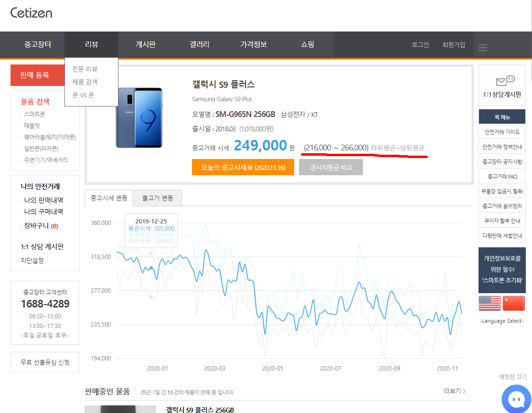Click the 스마트폰 초기화 banner
Image resolution: width=532 pixels, height=413 pixels.
[502, 270]
